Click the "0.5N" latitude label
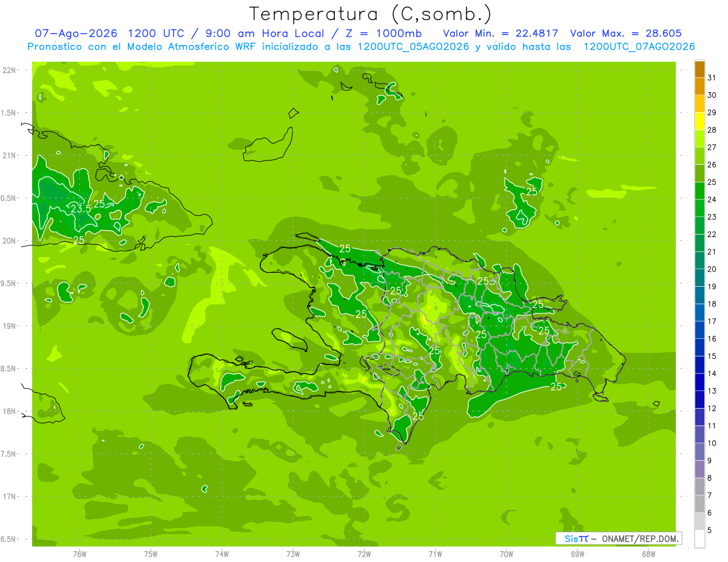This screenshot has height=562, width=728. point(9,198)
